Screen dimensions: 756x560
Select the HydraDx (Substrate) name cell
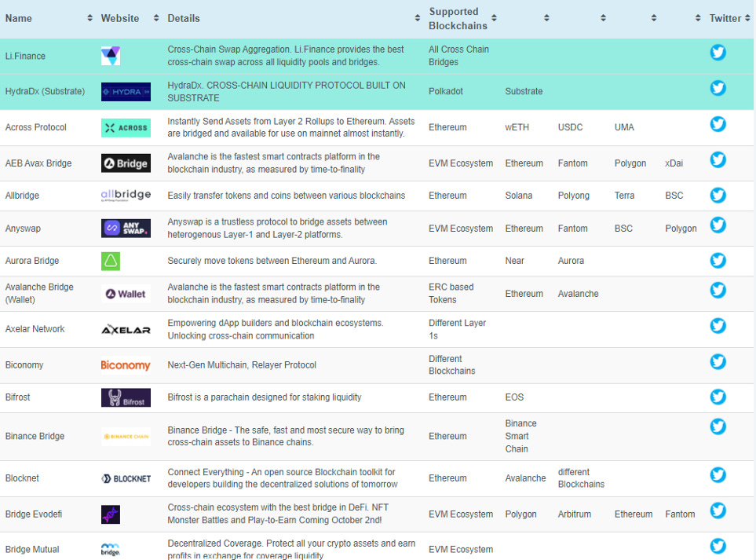(x=45, y=91)
